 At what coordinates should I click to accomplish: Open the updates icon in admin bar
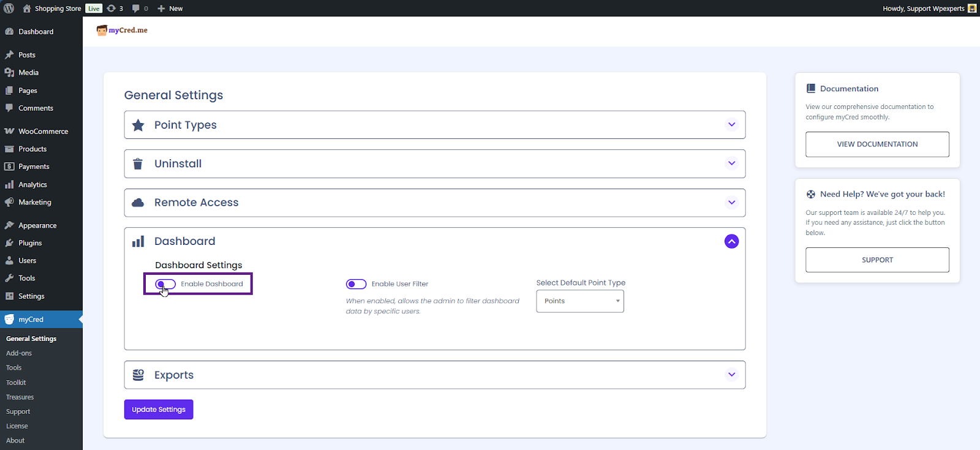coord(111,9)
